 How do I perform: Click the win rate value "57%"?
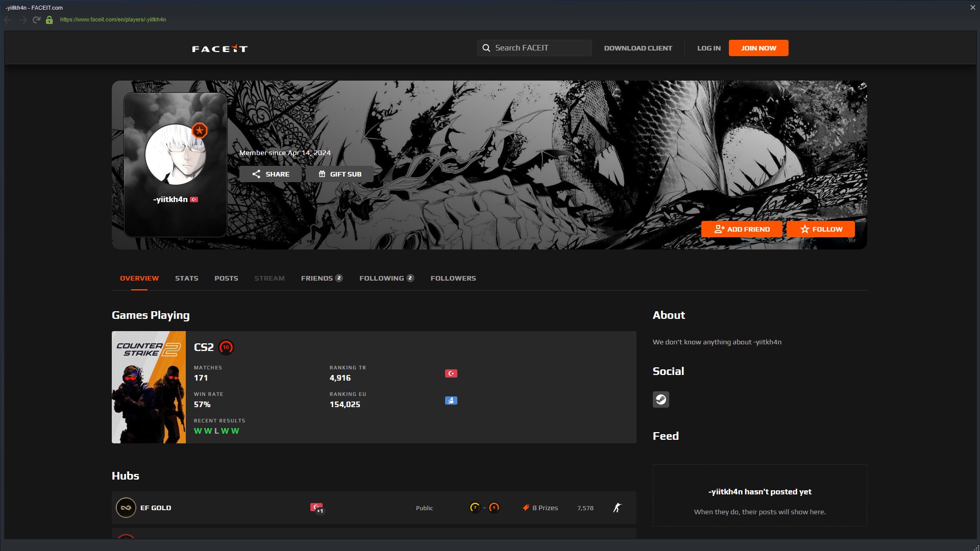coord(202,405)
